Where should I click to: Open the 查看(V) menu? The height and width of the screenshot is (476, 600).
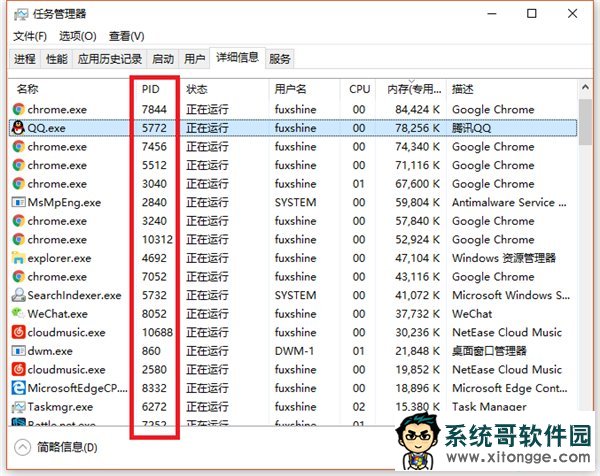point(126,36)
